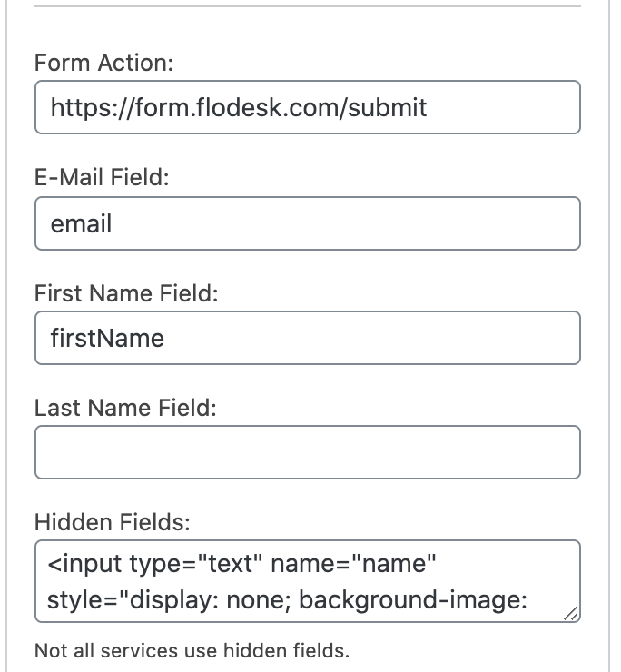Viewport: 621px width, 672px height.
Task: Click the "firstName" value text
Action: 107,338
